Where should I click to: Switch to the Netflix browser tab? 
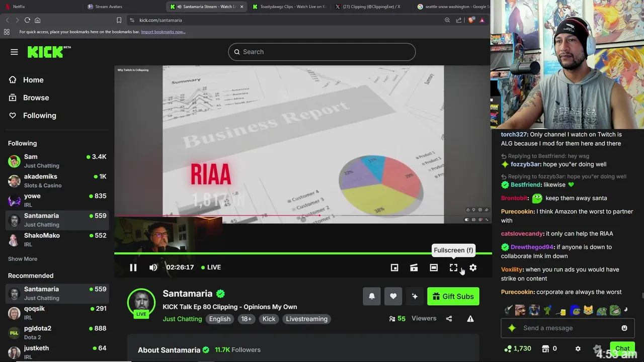point(40,7)
